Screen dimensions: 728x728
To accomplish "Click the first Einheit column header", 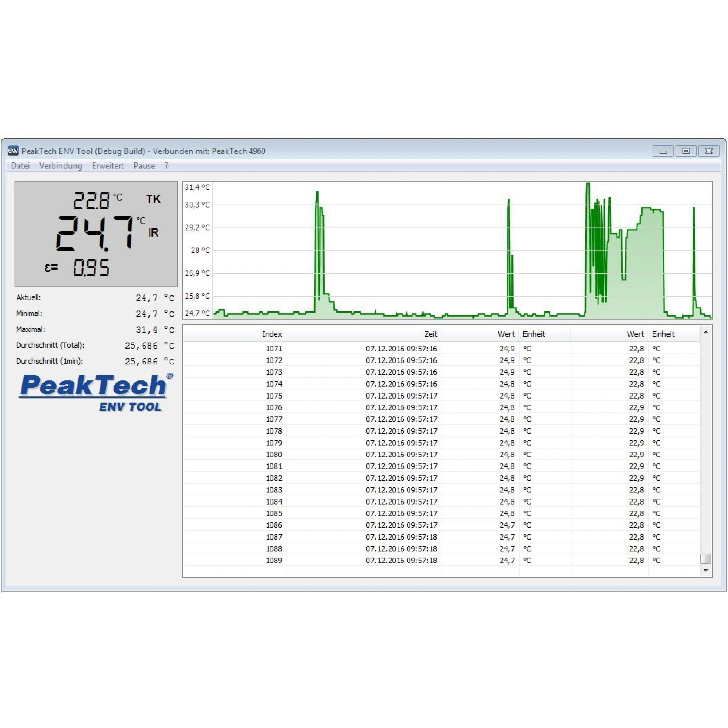I will pyautogui.click(x=545, y=334).
